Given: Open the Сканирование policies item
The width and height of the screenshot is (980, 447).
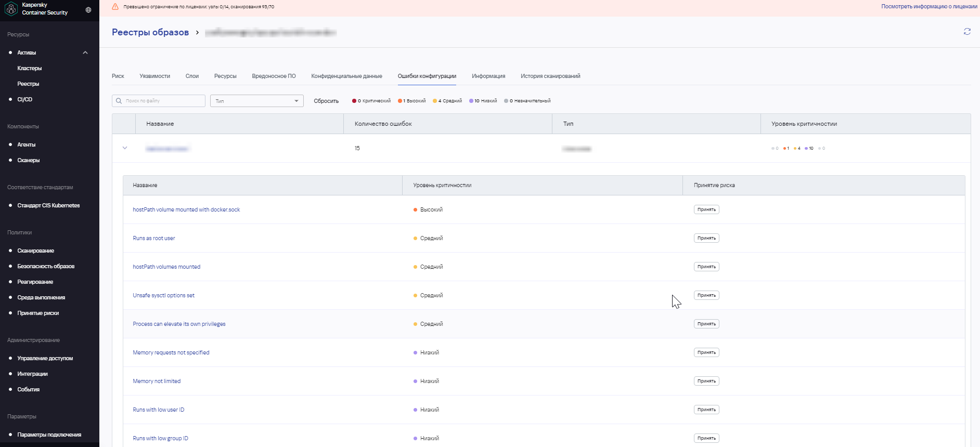Looking at the screenshot, I should click(x=36, y=251).
